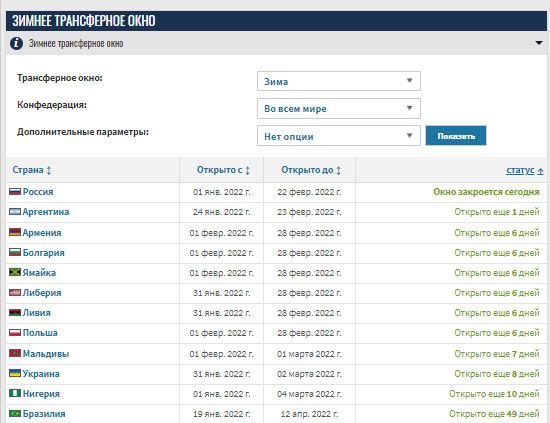Click the date 12 апр. 2022 г.
550x423 pixels.
[309, 414]
